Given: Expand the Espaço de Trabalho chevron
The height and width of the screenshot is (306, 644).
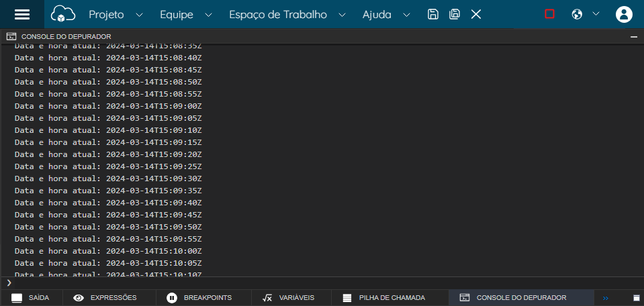Looking at the screenshot, I should click(342, 15).
